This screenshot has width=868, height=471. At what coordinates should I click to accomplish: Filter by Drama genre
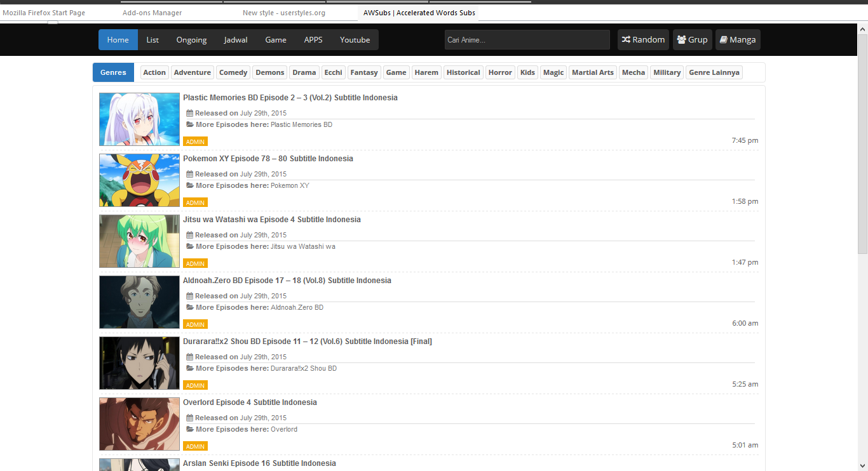(304, 72)
